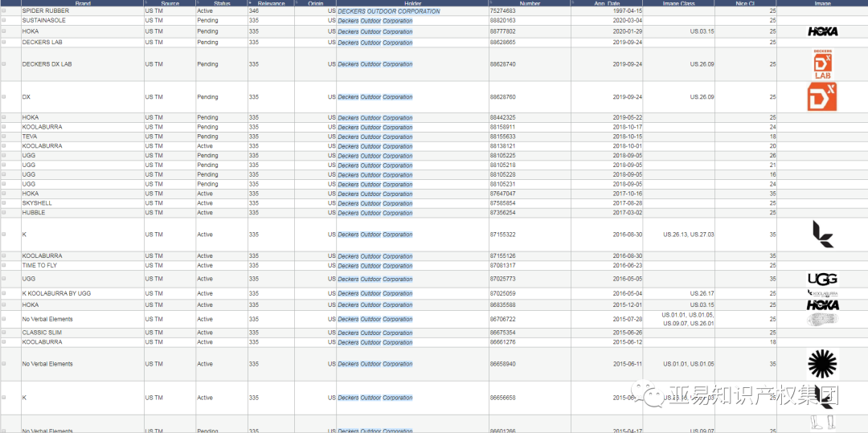Viewport: 868px width, 433px height.
Task: Sort the table by the Source column header
Action: tap(170, 3)
